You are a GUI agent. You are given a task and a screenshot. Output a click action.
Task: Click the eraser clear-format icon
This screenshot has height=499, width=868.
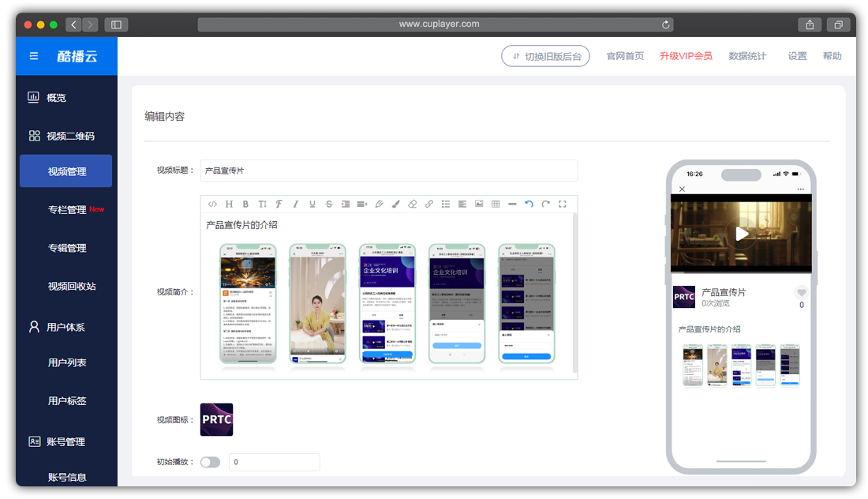pyautogui.click(x=412, y=204)
